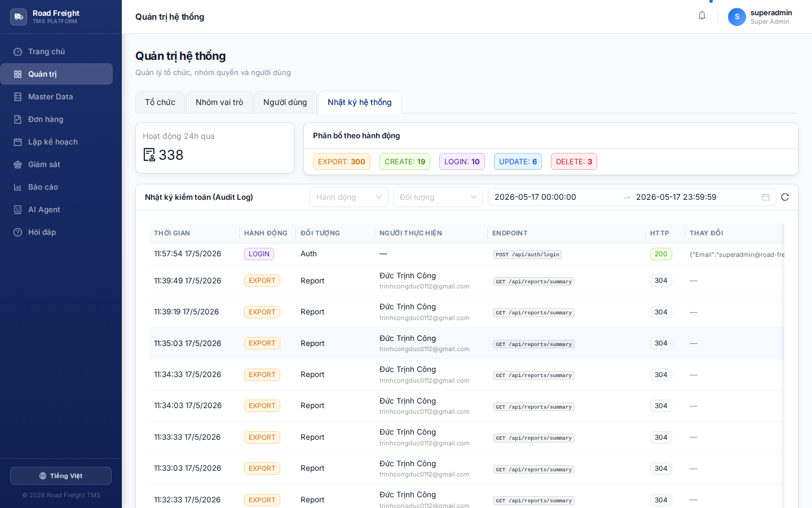
Task: Click the EXPORT: 300 badge
Action: [342, 161]
